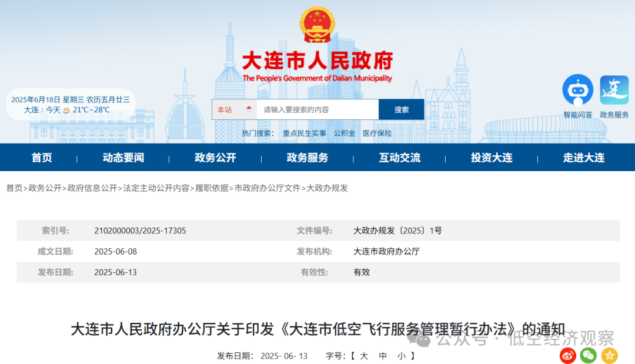Navigate to 政务公开 in the breadcrumb
This screenshot has width=635, height=364.
click(x=45, y=189)
